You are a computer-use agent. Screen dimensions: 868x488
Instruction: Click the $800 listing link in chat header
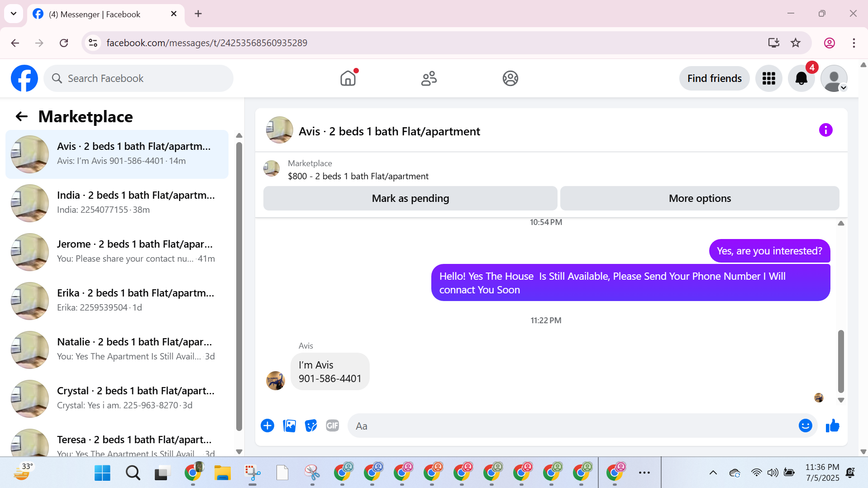[358, 176]
